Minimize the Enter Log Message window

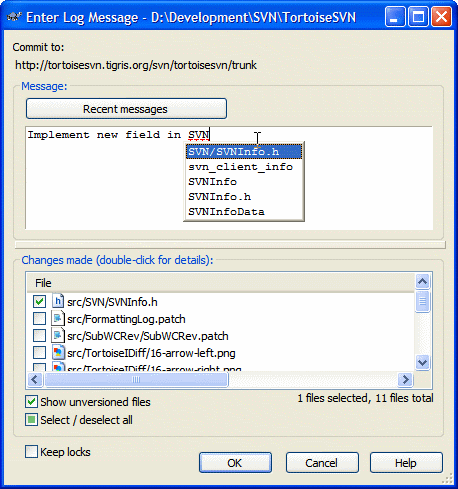pyautogui.click(x=395, y=17)
